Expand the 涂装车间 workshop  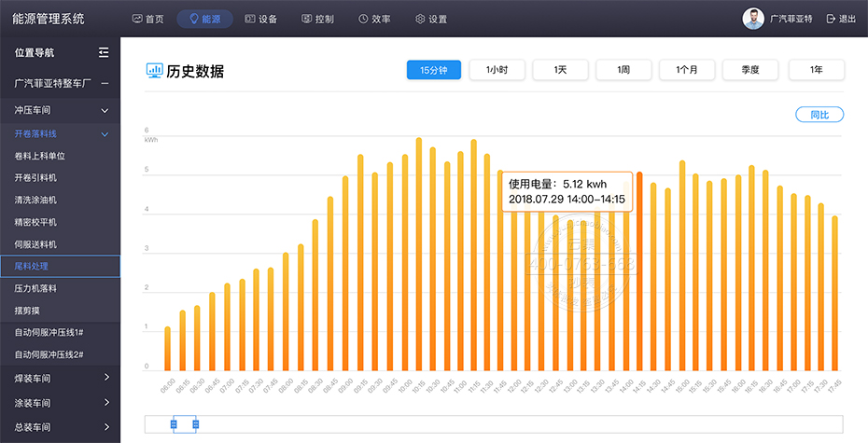(106, 403)
